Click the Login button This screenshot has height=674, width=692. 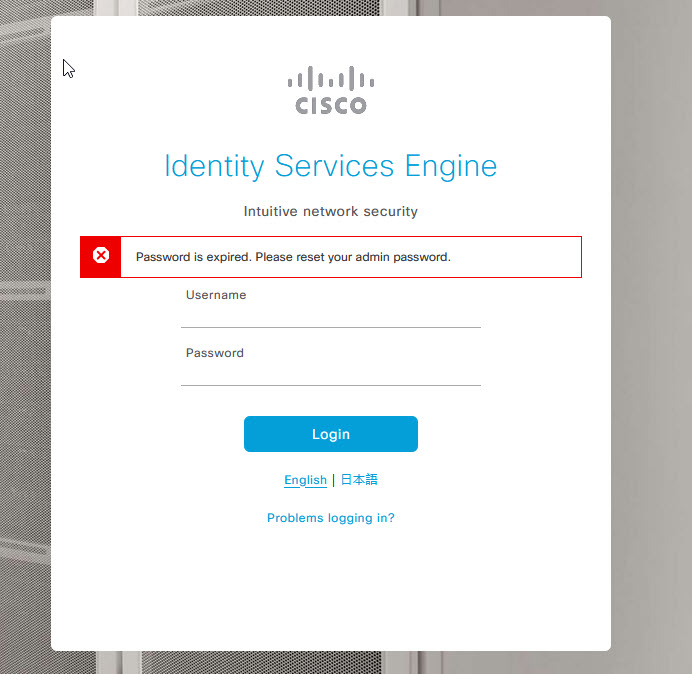pyautogui.click(x=331, y=434)
